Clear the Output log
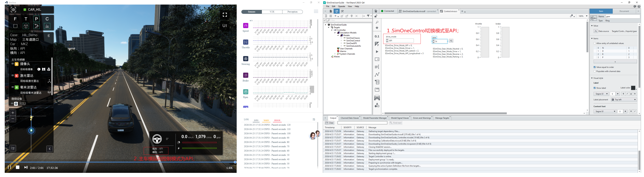 [x=329, y=123]
